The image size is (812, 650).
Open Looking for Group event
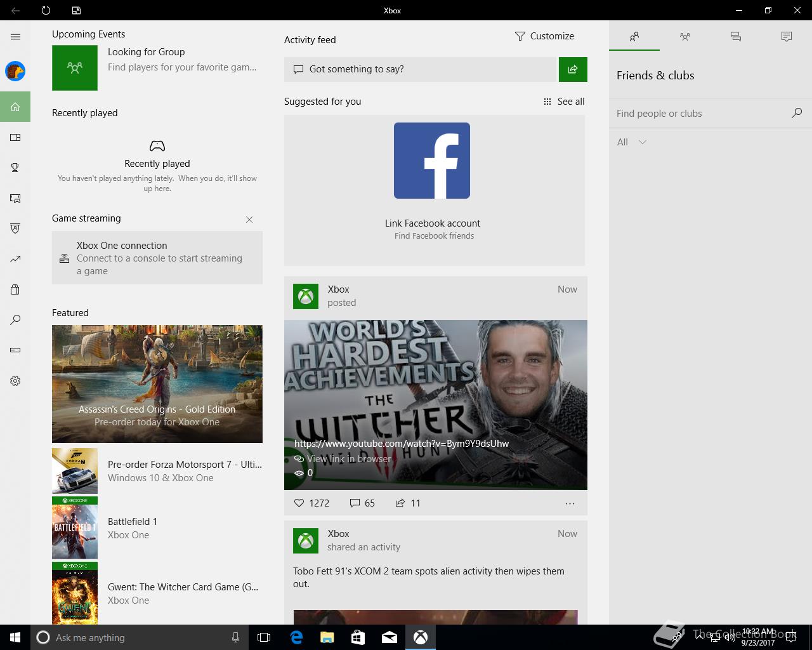coord(157,67)
